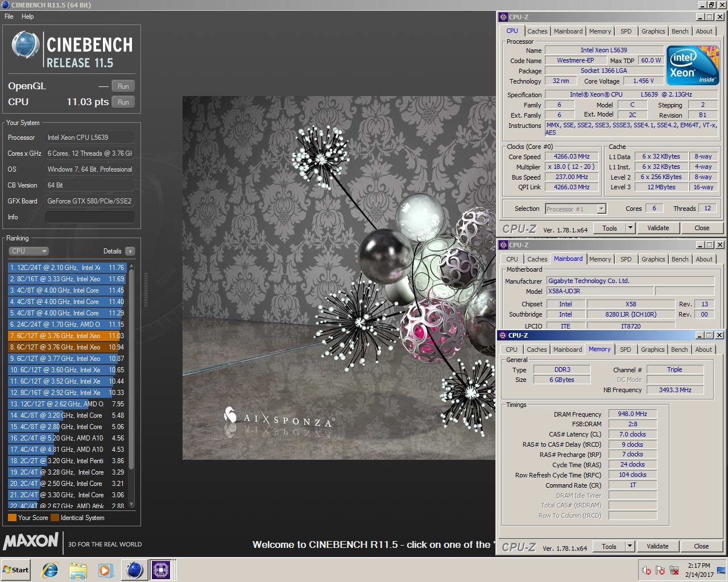Switch to SPD tab in Mainboard CPU-Z window
The height and width of the screenshot is (582, 728).
click(x=626, y=259)
